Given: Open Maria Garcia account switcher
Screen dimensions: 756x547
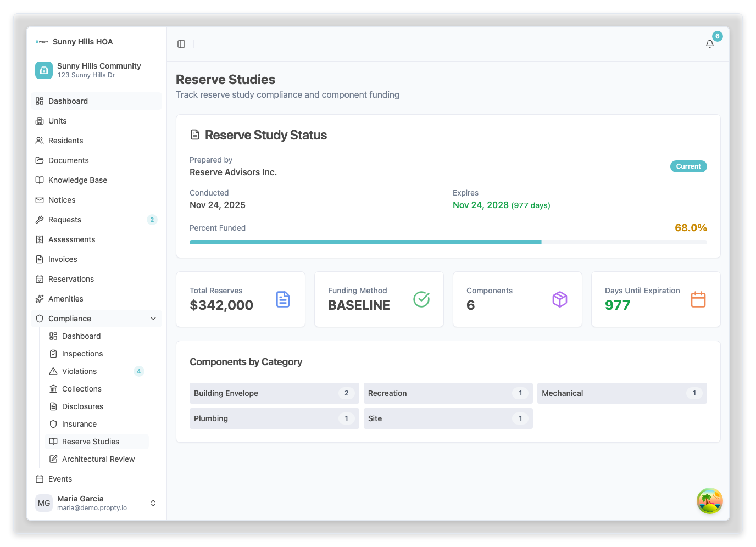Looking at the screenshot, I should [153, 503].
